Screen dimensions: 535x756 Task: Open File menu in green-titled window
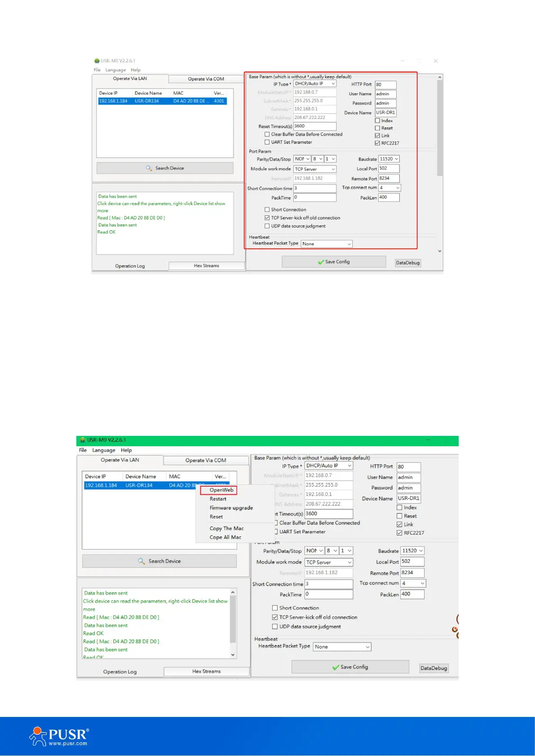(83, 450)
